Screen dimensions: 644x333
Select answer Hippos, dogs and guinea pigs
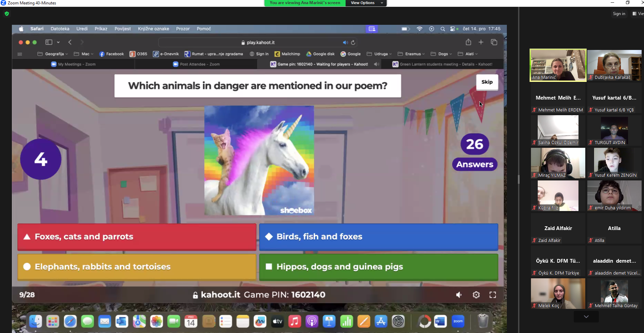(x=379, y=267)
